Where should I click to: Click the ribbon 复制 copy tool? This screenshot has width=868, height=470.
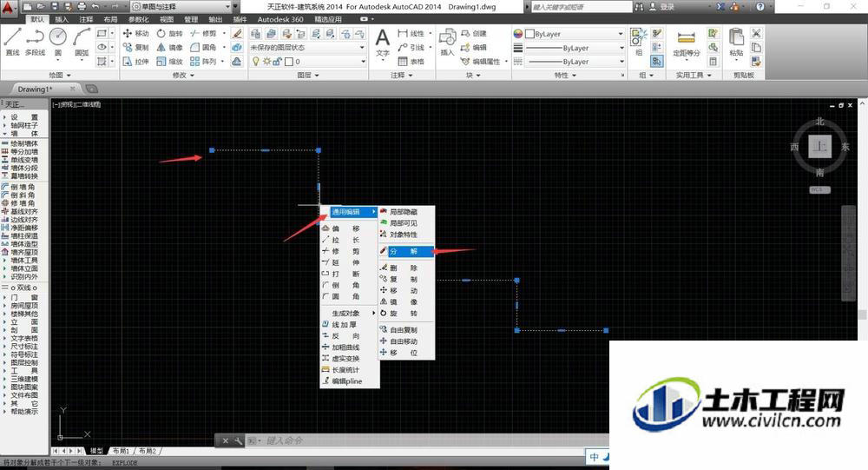point(135,47)
